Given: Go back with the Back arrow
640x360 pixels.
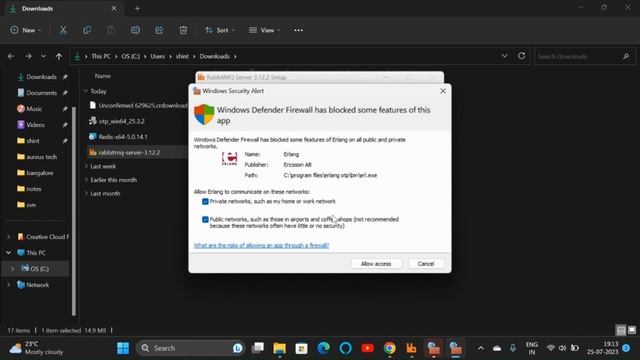Looking at the screenshot, I should pyautogui.click(x=11, y=56).
